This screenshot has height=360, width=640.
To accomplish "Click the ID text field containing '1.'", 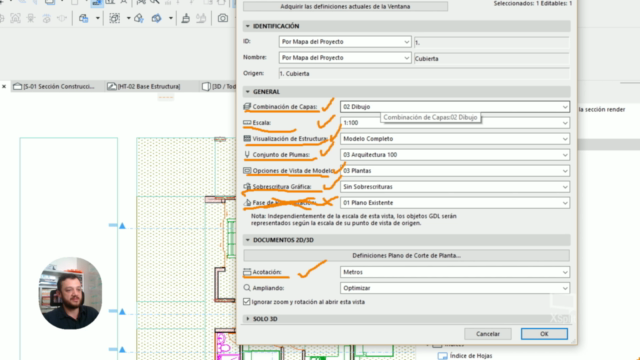I will click(491, 42).
